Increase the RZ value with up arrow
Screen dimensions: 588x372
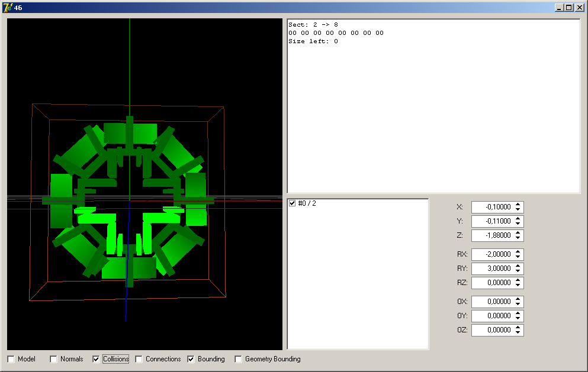pos(518,280)
